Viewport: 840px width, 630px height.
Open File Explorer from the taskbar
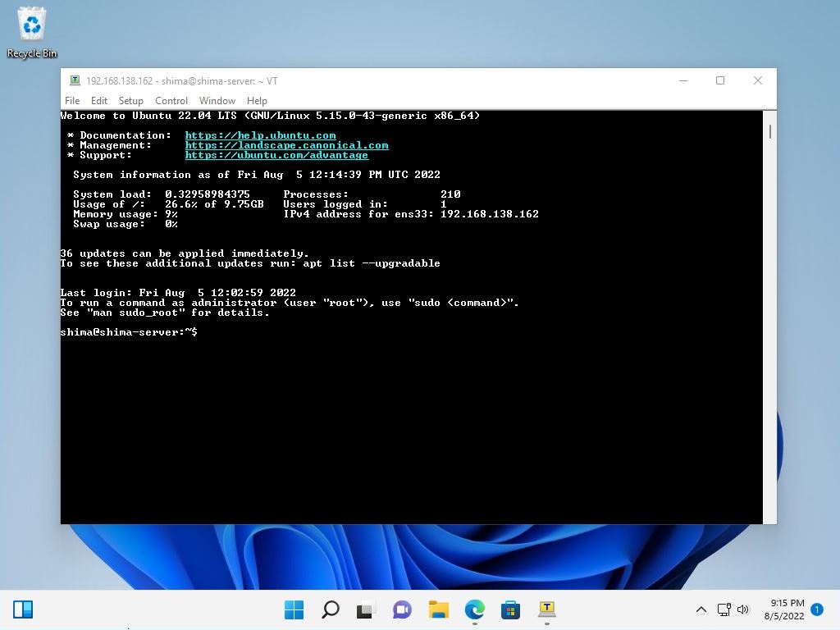pyautogui.click(x=438, y=609)
